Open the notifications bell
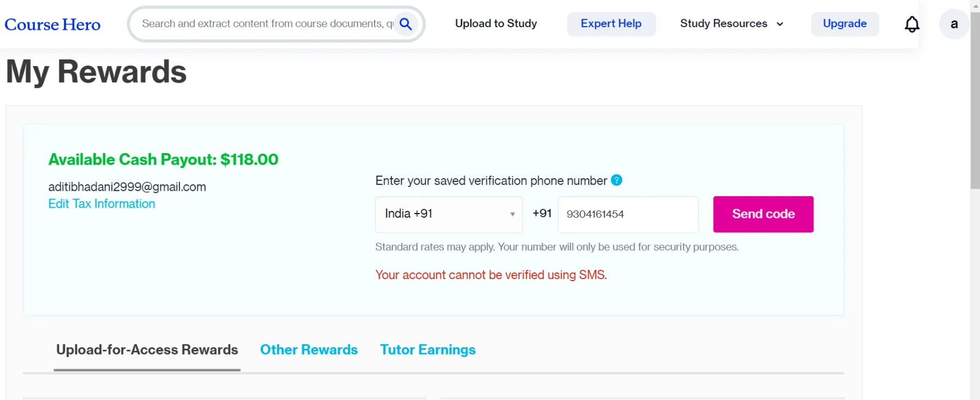The image size is (980, 400). click(x=912, y=24)
